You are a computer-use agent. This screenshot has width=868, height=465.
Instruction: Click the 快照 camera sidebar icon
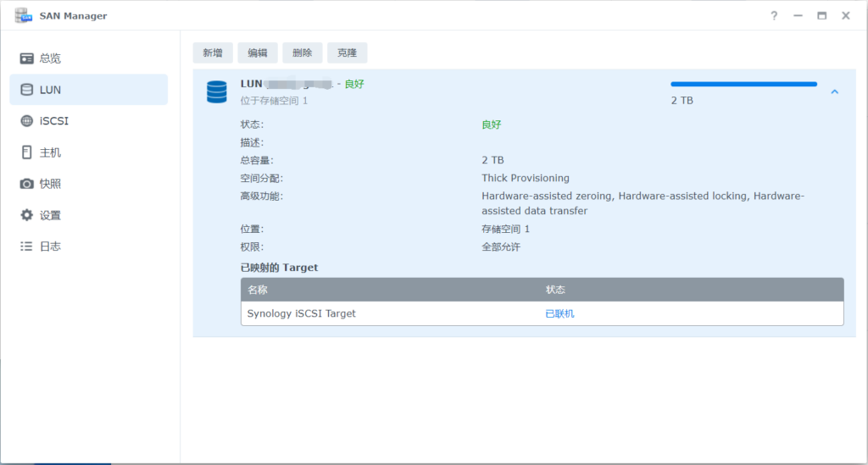26,184
